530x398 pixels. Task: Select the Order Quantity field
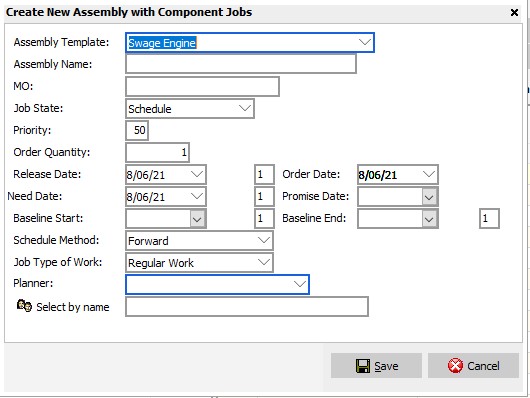point(157,152)
